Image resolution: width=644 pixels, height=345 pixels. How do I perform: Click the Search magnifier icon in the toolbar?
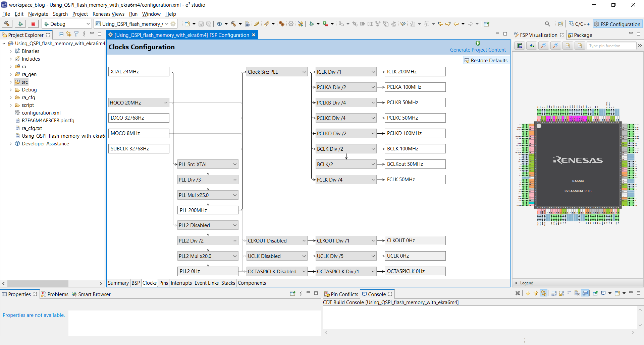pyautogui.click(x=547, y=24)
